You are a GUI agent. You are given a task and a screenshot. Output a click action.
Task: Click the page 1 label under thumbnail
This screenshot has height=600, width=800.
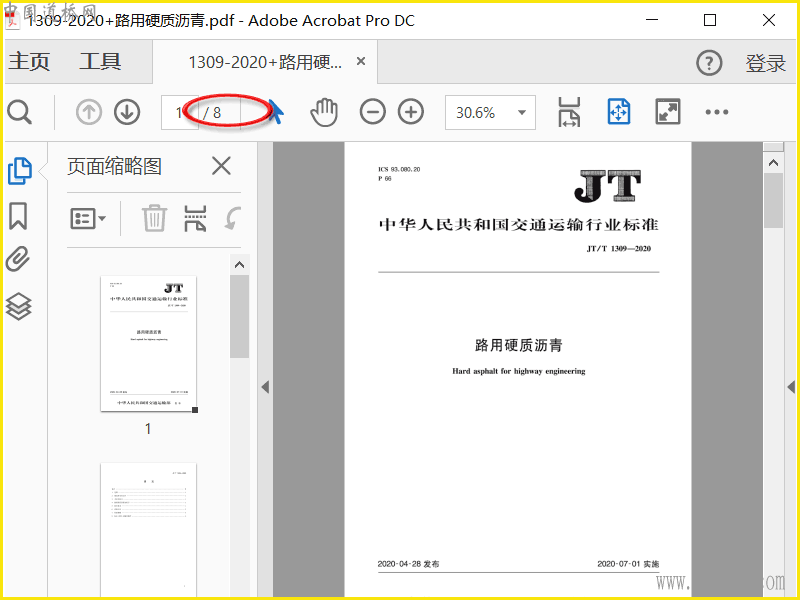(x=148, y=429)
